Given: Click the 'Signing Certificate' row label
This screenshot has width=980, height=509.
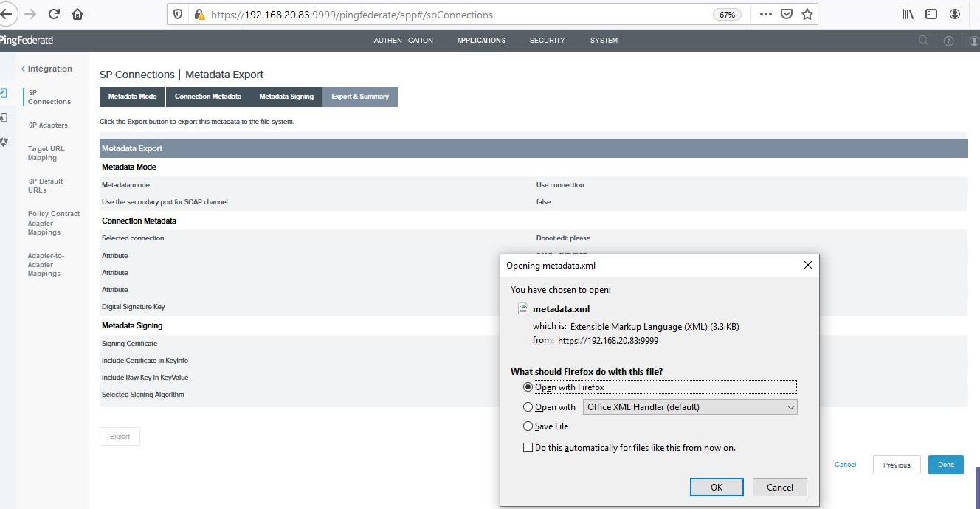Looking at the screenshot, I should (129, 344).
